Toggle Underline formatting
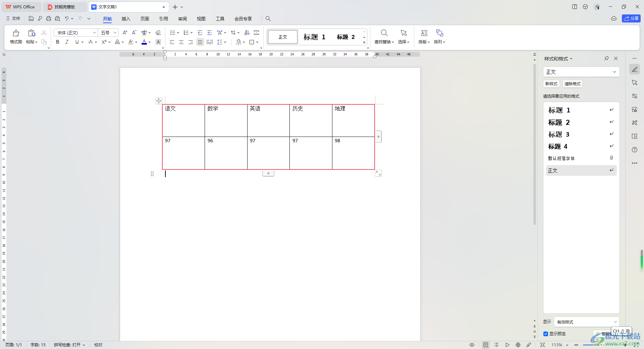The image size is (644, 349). (77, 42)
